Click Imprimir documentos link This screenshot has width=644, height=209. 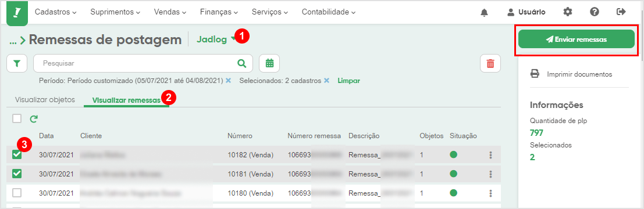pyautogui.click(x=579, y=74)
